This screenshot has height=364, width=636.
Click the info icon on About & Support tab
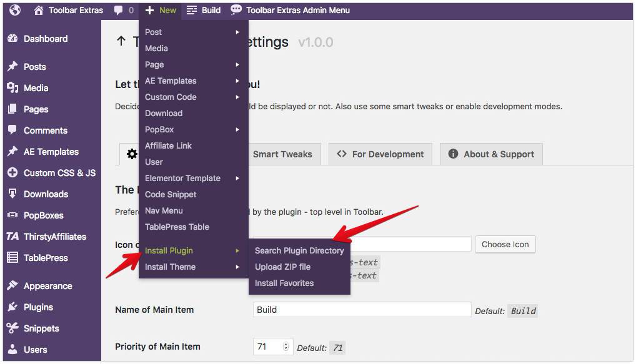pyautogui.click(x=453, y=154)
